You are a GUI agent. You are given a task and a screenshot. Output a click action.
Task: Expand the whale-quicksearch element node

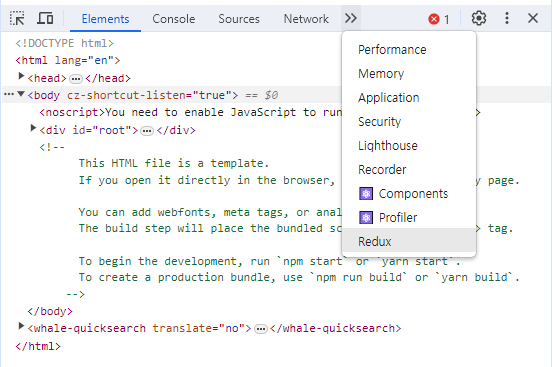coord(21,326)
